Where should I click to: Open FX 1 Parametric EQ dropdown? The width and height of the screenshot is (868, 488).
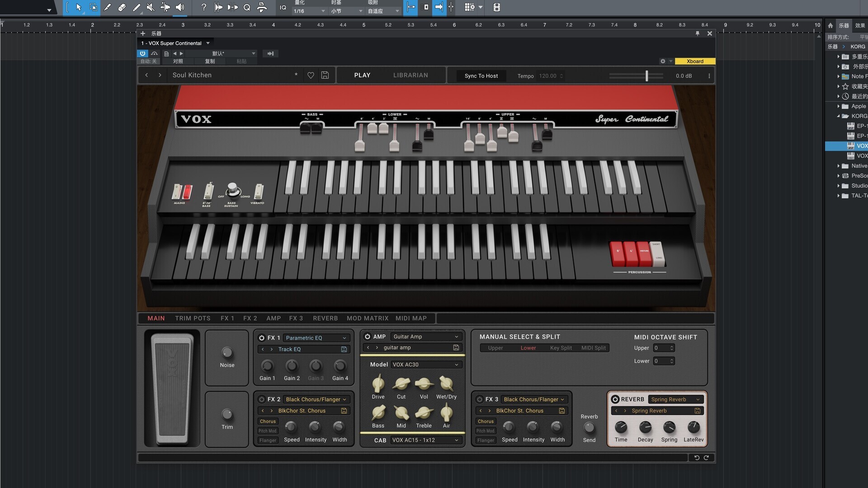pyautogui.click(x=316, y=338)
